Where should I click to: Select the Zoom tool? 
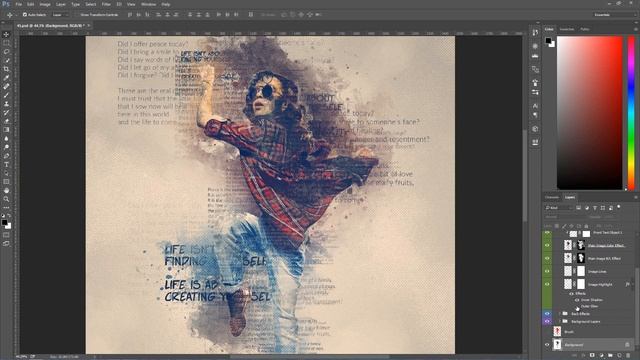(x=6, y=199)
